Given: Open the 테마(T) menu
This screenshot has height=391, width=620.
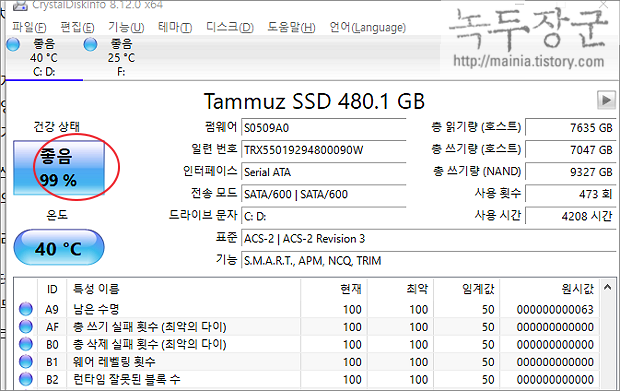Looking at the screenshot, I should [x=175, y=27].
